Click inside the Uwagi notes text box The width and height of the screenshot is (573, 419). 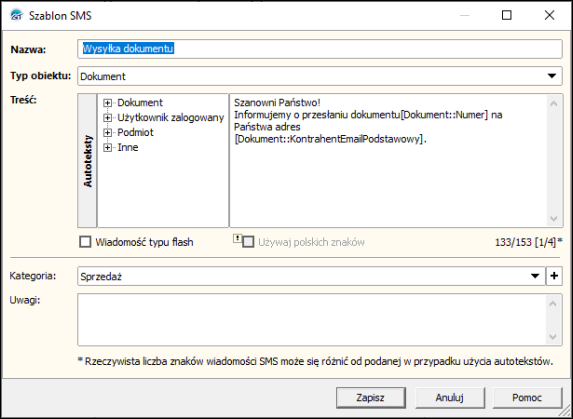[x=312, y=320]
